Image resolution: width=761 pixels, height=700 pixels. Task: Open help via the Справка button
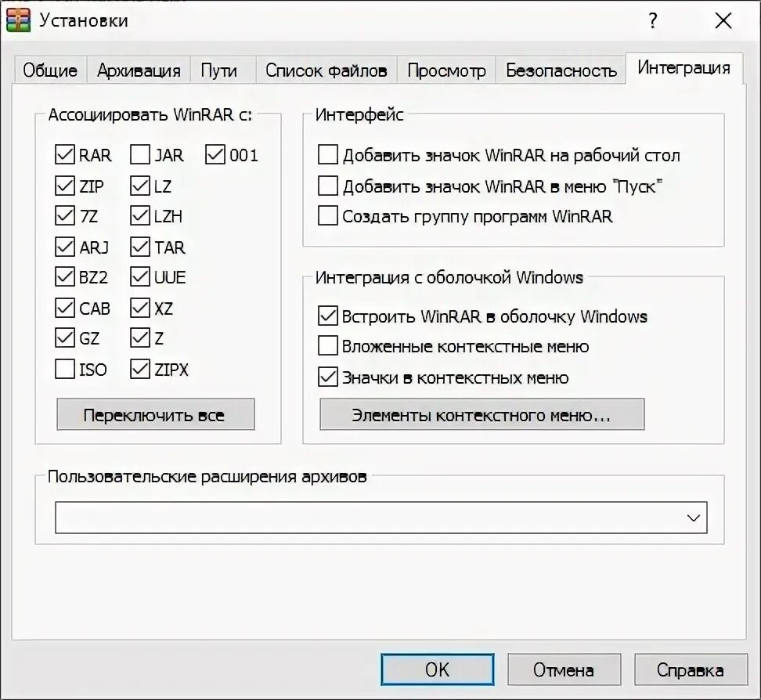point(691,670)
